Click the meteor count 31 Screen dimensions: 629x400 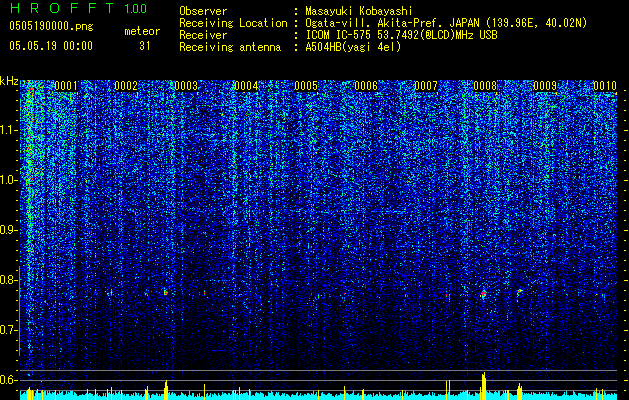(x=145, y=46)
